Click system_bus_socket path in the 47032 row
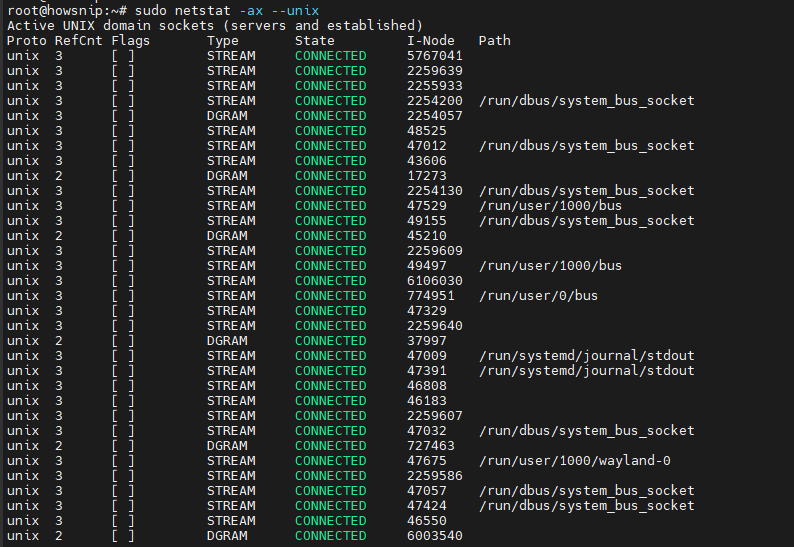The height and width of the screenshot is (547, 794). (586, 431)
